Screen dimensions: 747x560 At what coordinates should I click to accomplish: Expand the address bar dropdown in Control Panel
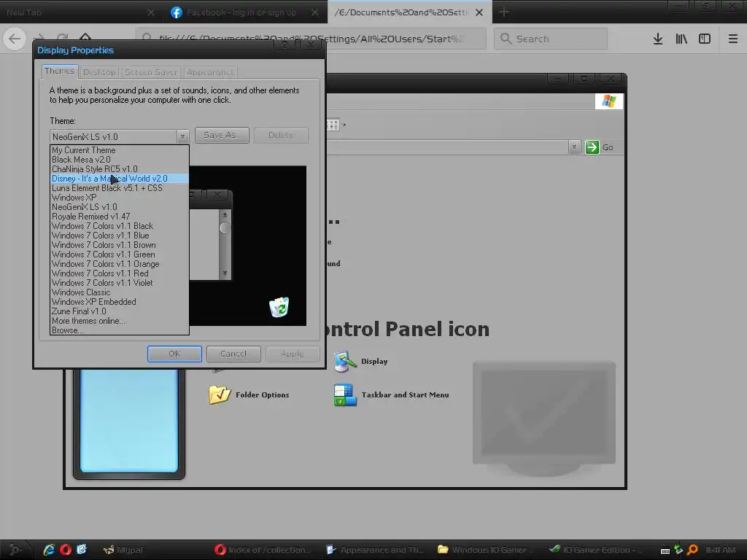click(x=574, y=147)
